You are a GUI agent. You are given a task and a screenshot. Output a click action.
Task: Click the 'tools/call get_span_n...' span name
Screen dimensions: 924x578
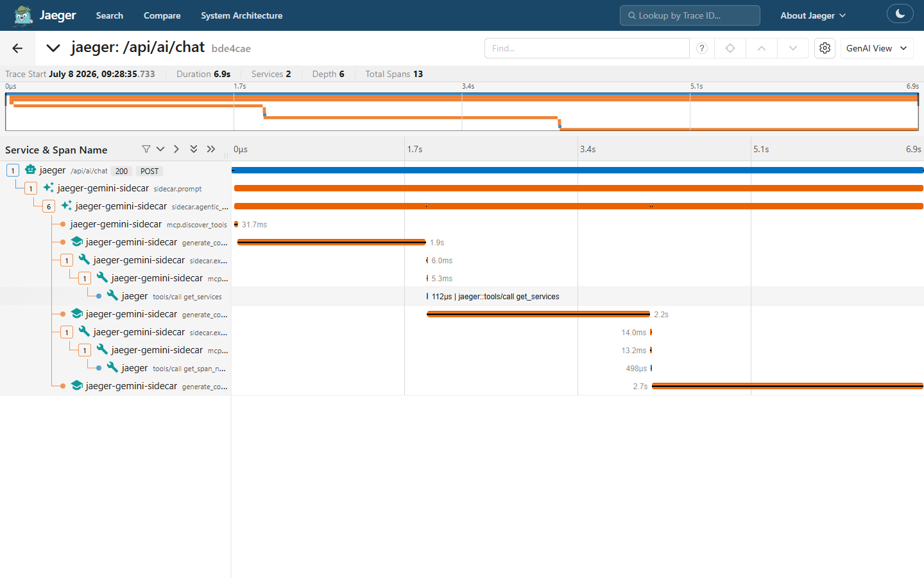[189, 369]
